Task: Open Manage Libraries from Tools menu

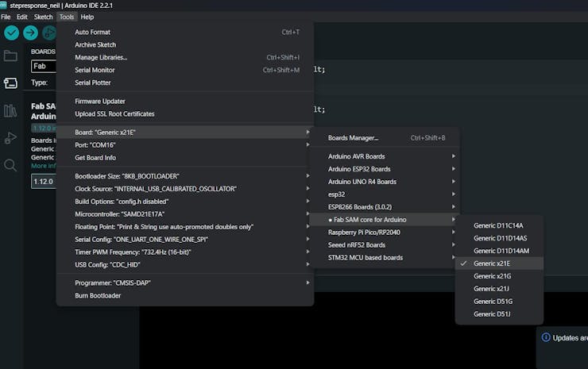Action: (185, 57)
